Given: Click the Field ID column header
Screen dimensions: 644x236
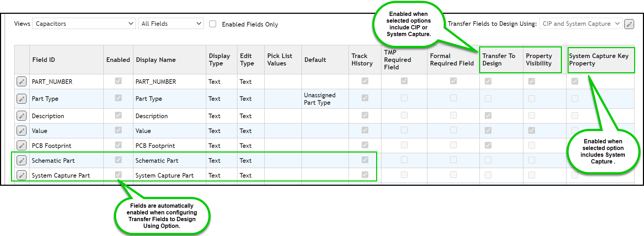Looking at the screenshot, I should 44,59.
